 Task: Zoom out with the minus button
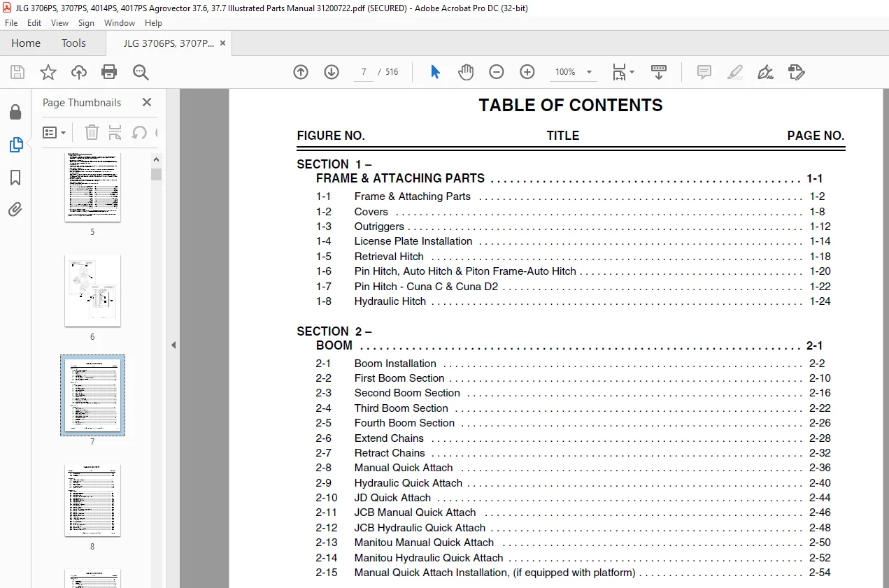tap(497, 72)
